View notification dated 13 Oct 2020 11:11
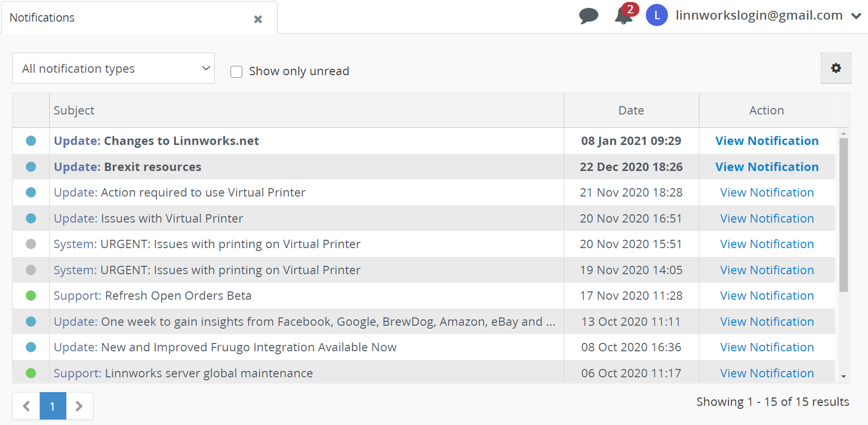The width and height of the screenshot is (868, 425). [x=767, y=322]
